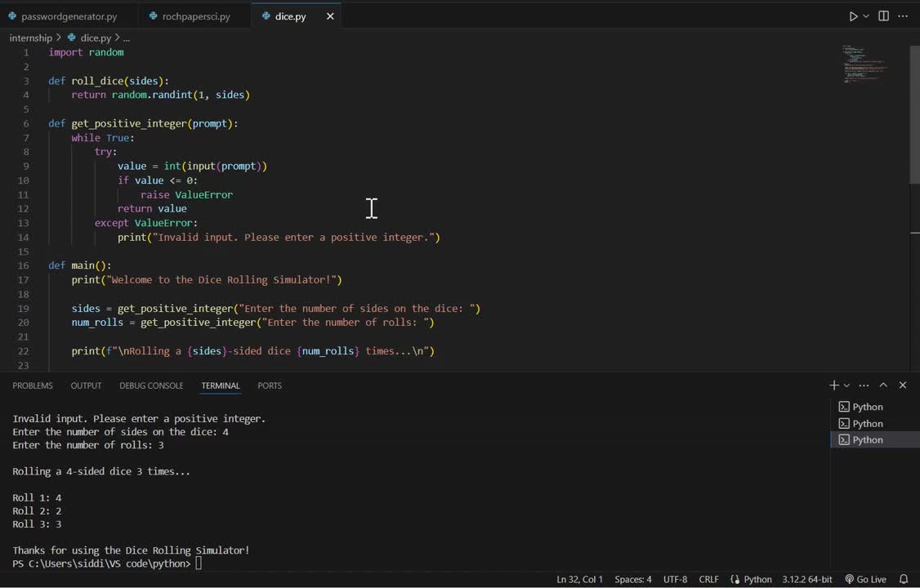Click 'Roll 3: 3' in terminal output
Screen dimensions: 920x588
(37, 524)
